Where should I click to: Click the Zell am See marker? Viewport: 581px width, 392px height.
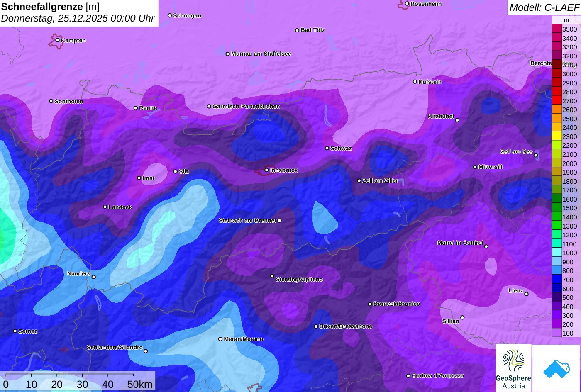click(536, 156)
